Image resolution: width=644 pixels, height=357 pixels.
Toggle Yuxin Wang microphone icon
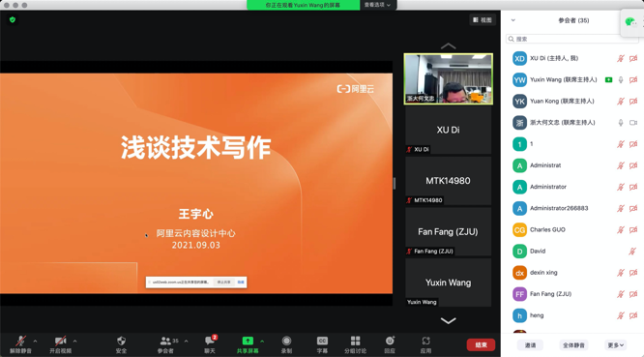pyautogui.click(x=621, y=79)
